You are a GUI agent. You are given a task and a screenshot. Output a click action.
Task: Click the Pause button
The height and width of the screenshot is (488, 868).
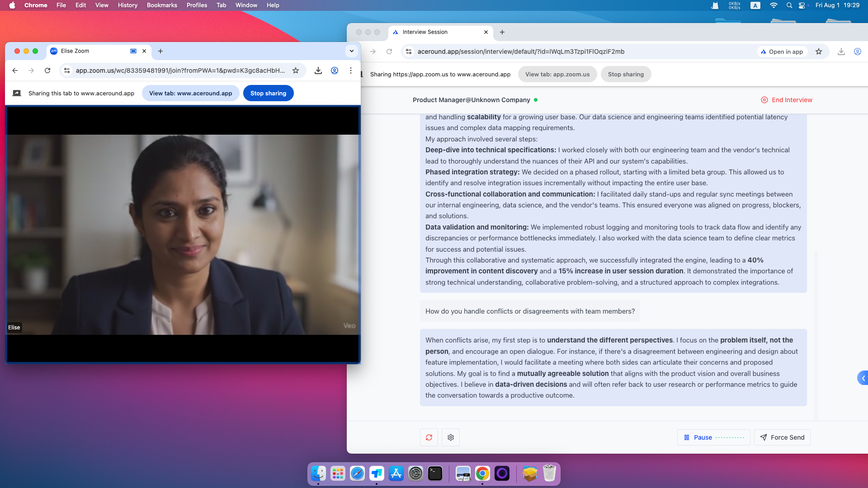713,437
